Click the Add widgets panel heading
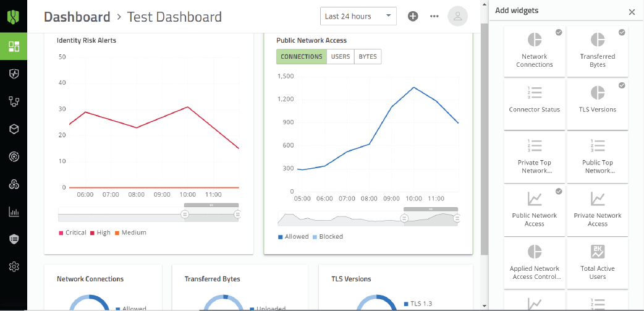 click(x=517, y=11)
